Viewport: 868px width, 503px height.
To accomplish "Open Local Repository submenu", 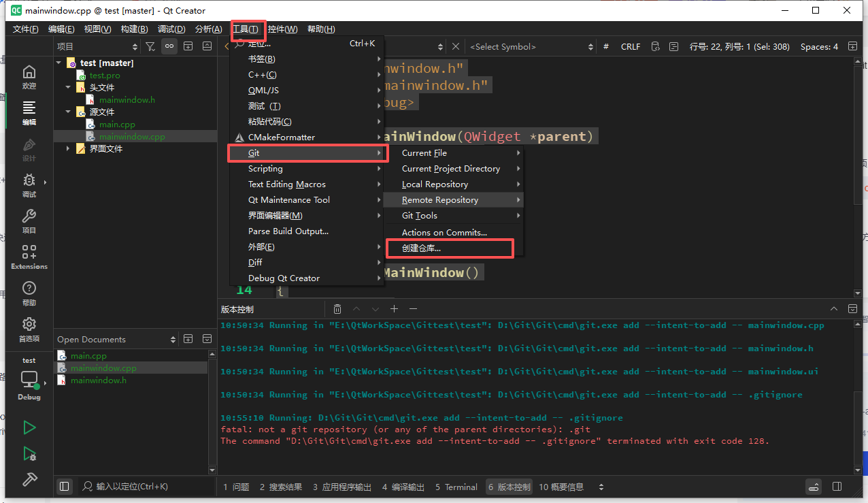I will point(454,184).
